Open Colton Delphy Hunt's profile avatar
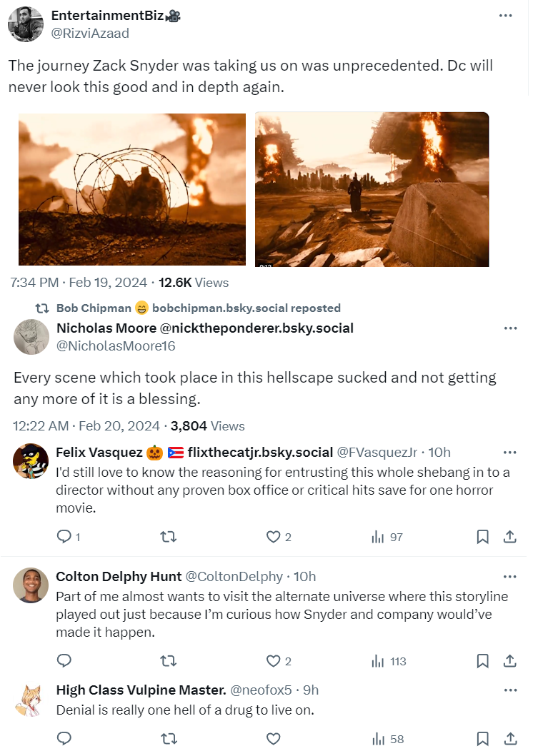Viewport: 543px width, 756px height. (x=31, y=585)
